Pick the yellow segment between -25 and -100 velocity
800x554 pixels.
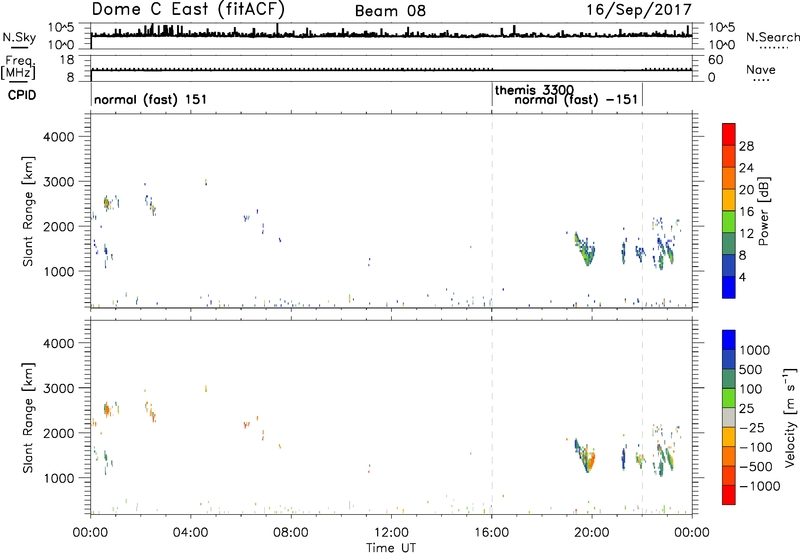click(729, 437)
